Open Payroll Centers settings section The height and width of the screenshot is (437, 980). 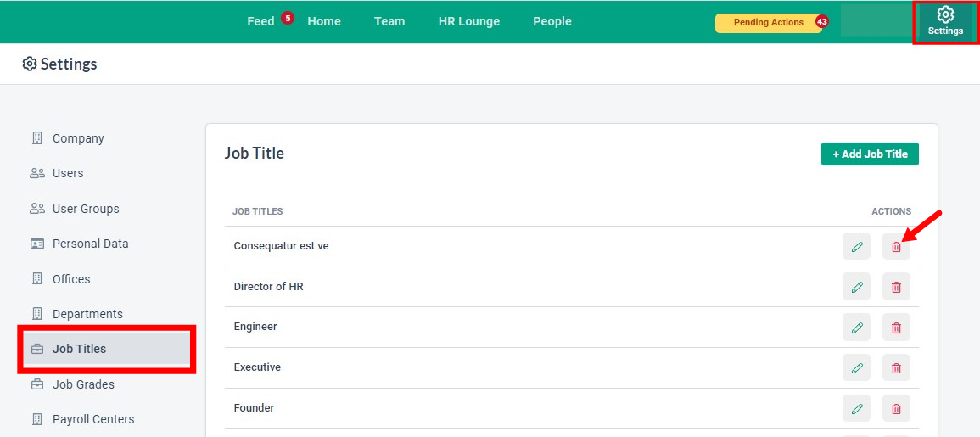82,419
